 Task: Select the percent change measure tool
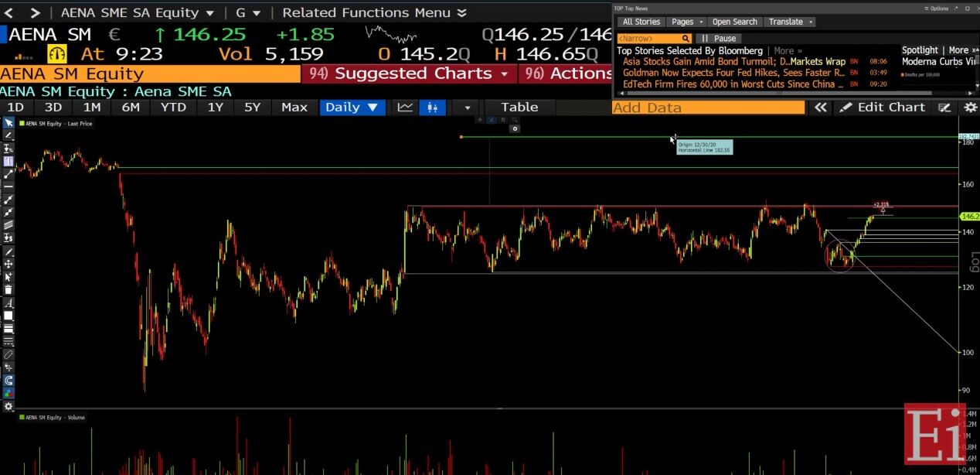click(x=9, y=149)
